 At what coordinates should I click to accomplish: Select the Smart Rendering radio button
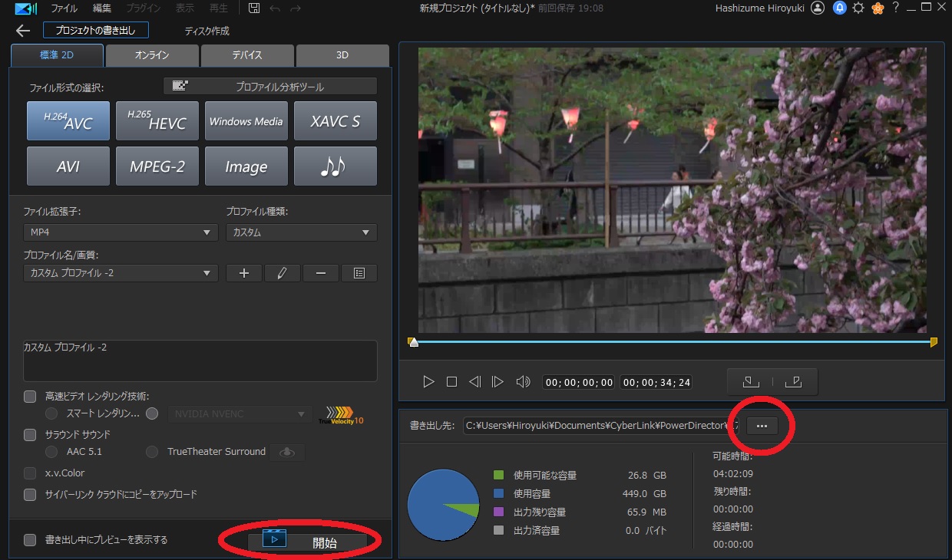(51, 413)
